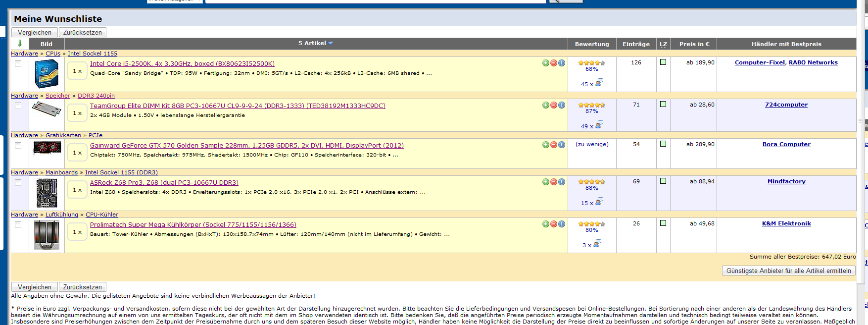This screenshot has width=868, height=325.
Task: Tick compare checkbox for Prolimatech Super Mega
Action: (x=18, y=224)
